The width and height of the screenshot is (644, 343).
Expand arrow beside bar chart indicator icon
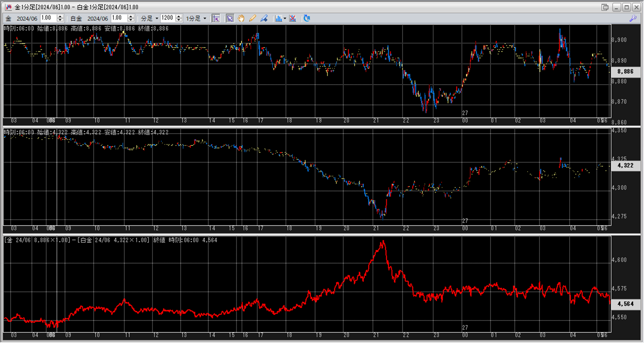point(285,18)
